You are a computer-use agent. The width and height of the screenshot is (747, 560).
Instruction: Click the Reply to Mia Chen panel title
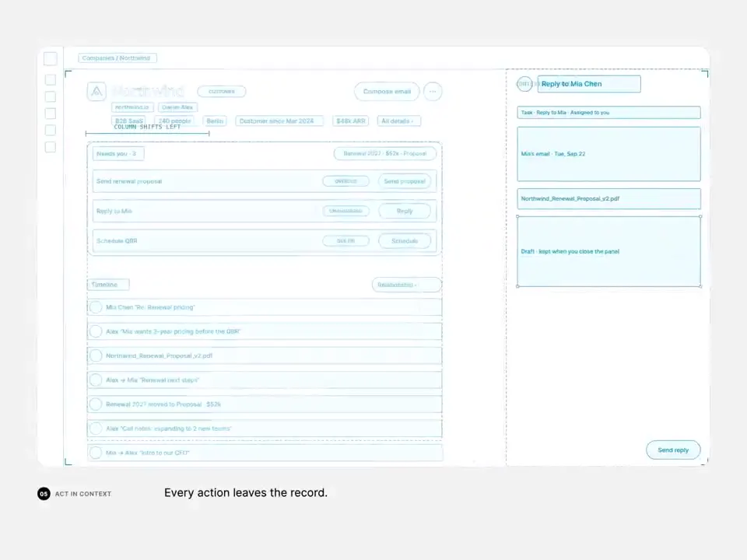tap(589, 84)
